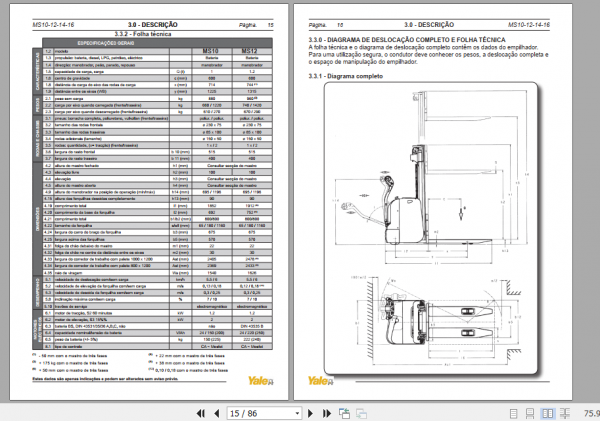The image size is (600, 421).
Task: Switch to single page layout
Action: click(514, 413)
